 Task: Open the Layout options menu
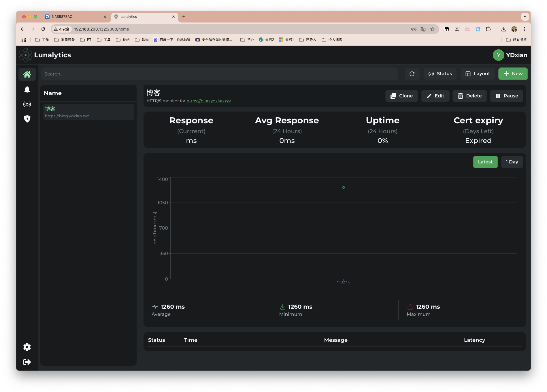(x=478, y=74)
